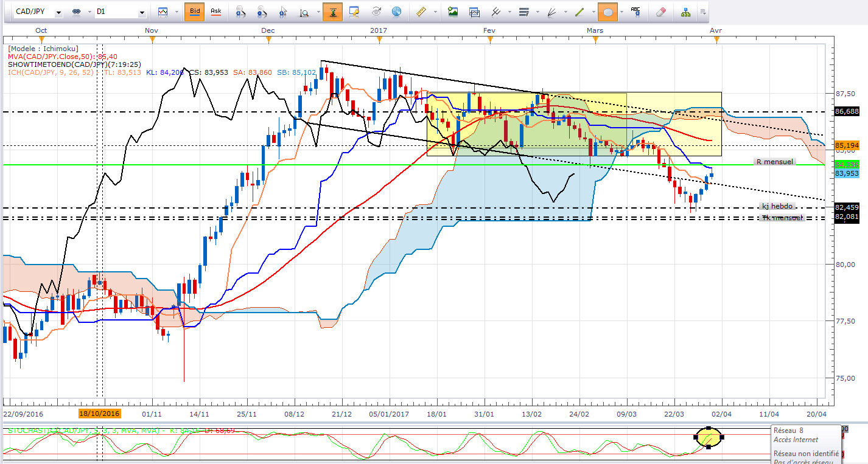Click the orange month marker under Dec

268,39
